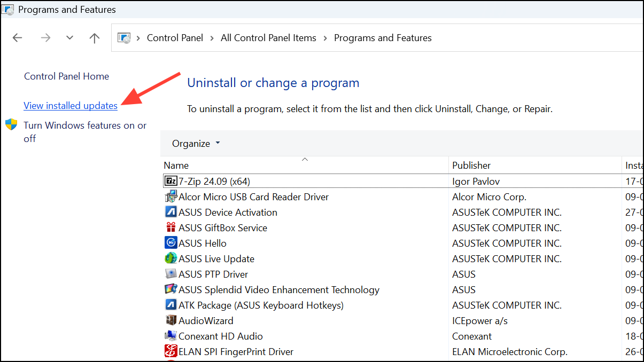Click the 7-Zip 24.09 program icon
Screen dimensions: 644x362
(170, 181)
